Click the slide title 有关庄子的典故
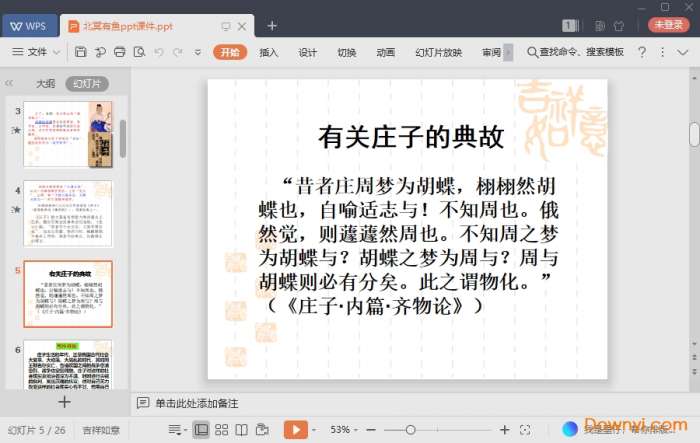Screen dimensions: 700x443 click(411, 137)
